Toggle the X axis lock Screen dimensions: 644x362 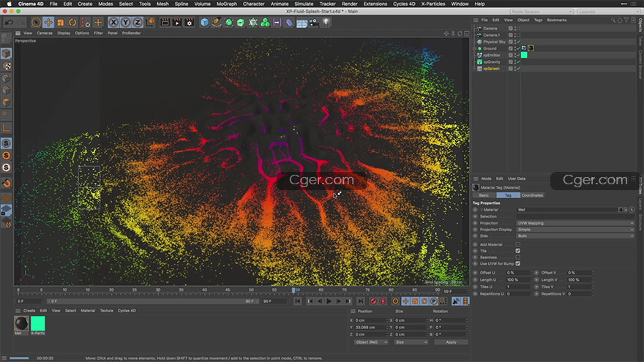[x=113, y=22]
